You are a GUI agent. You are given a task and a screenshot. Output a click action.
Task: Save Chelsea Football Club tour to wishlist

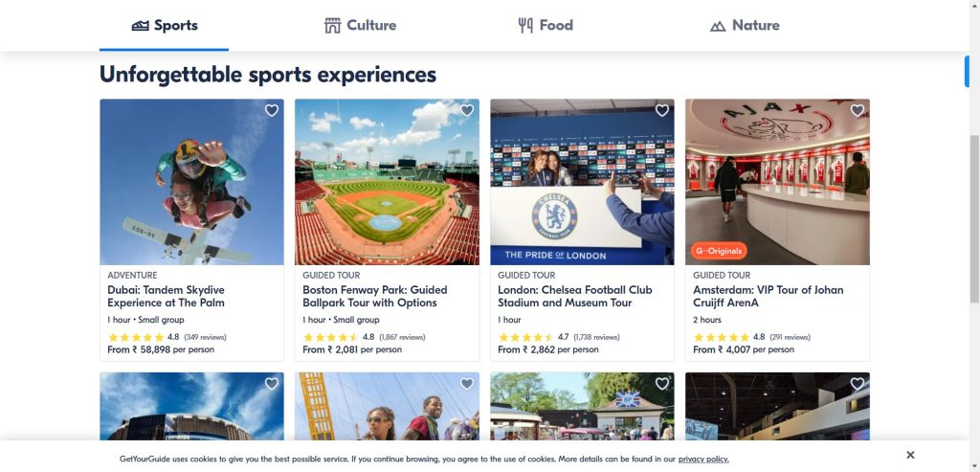tap(662, 111)
